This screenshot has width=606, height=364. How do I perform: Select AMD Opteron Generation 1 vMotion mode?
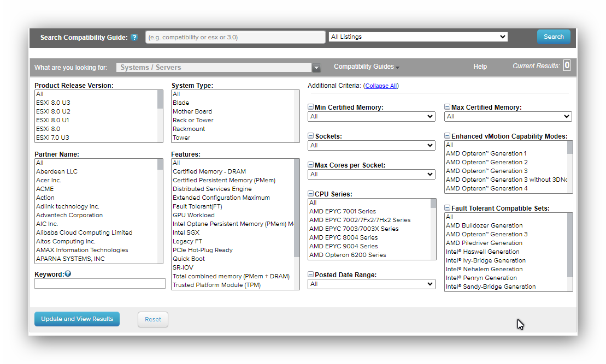486,154
